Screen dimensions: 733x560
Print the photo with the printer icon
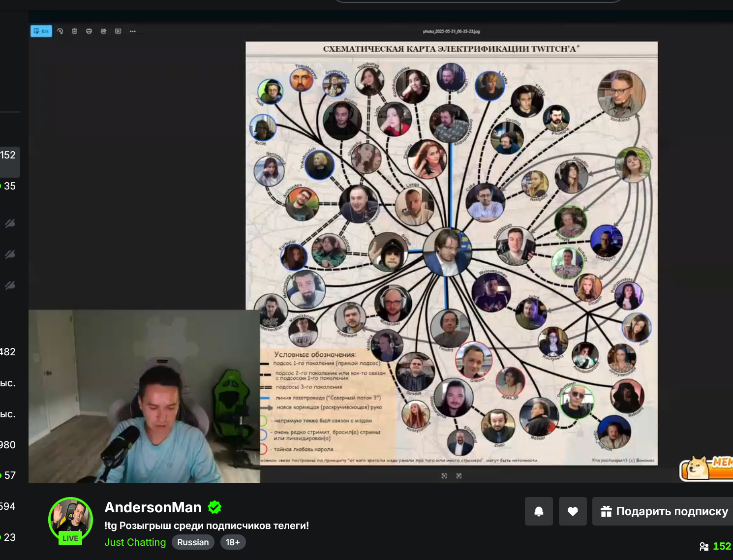point(89,31)
